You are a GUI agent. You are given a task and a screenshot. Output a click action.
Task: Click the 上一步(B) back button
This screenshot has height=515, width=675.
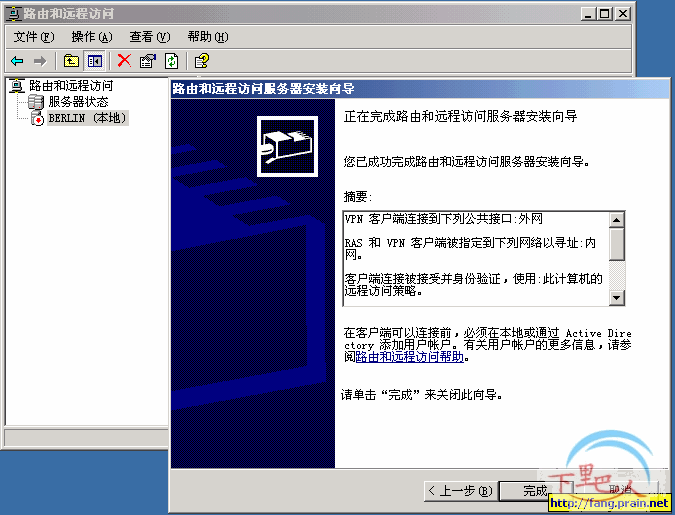pos(459,491)
